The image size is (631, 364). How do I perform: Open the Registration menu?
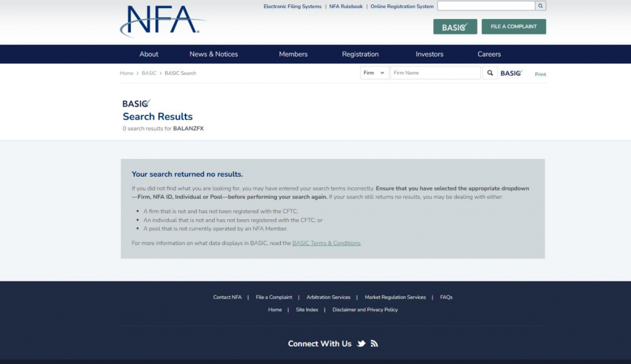point(360,54)
